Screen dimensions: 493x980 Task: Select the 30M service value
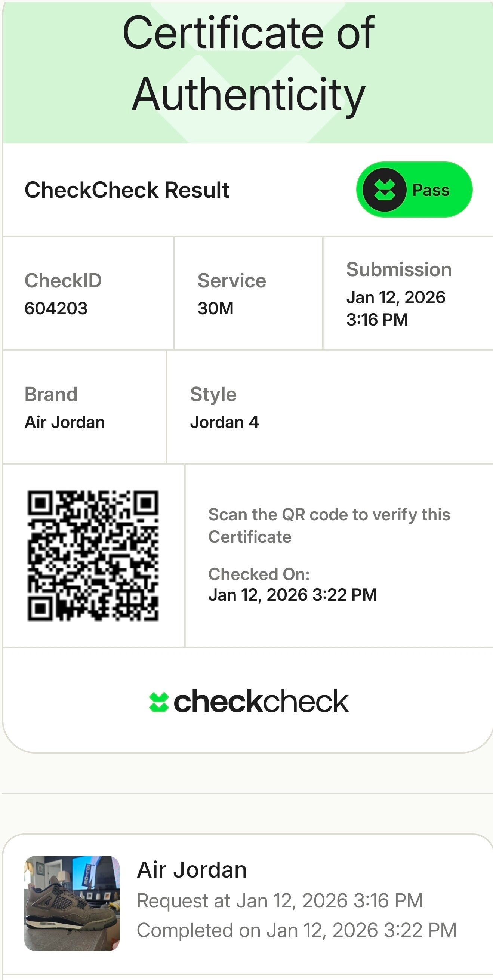click(x=215, y=308)
